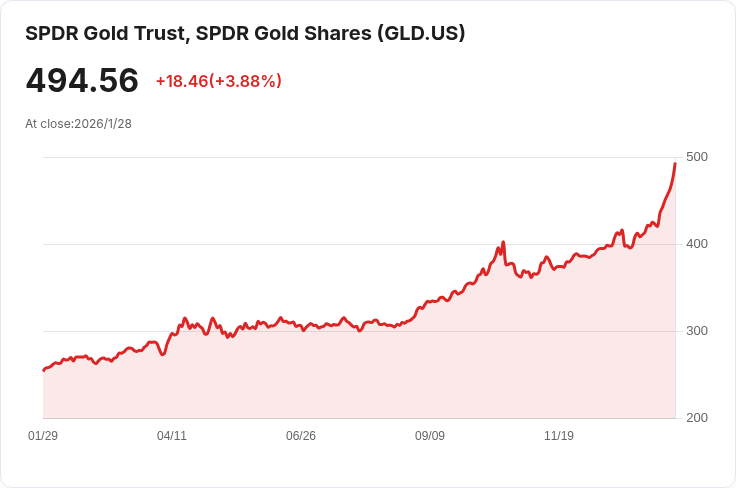
Task: Click the 01/29 date axis label
Action: pos(43,435)
